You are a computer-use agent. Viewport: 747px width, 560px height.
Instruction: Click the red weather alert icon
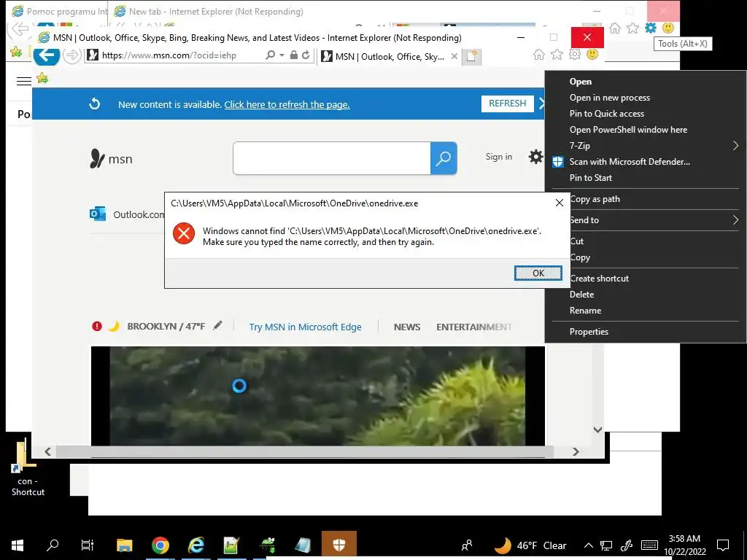pyautogui.click(x=97, y=326)
